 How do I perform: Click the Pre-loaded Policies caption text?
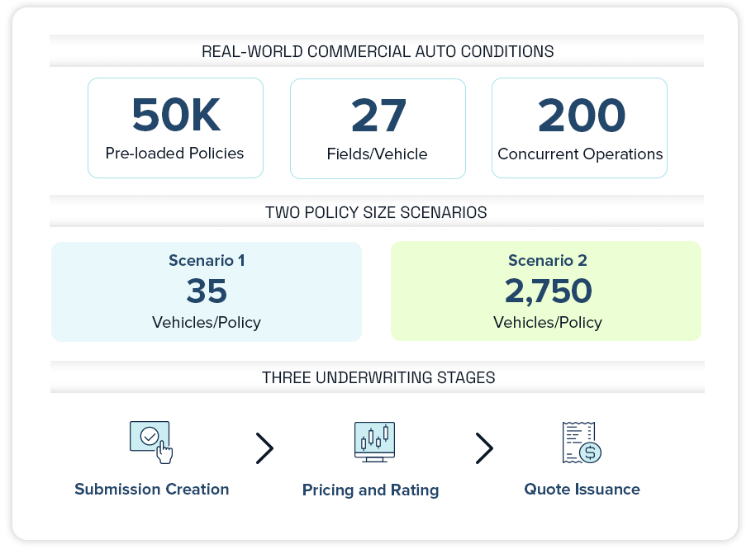175,154
